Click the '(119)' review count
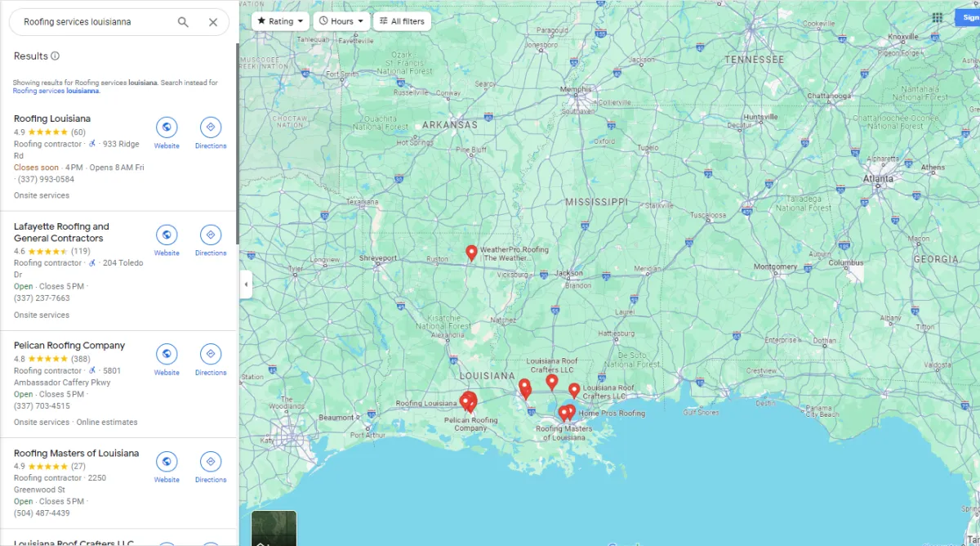980x546 pixels. 81,251
